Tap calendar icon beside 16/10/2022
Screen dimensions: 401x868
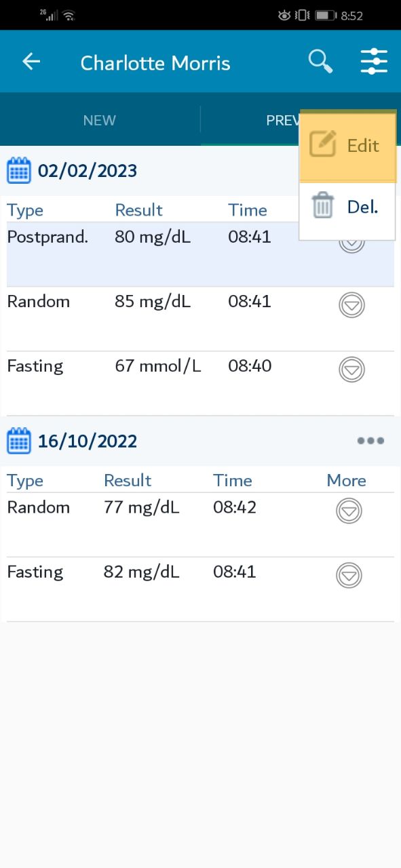tap(19, 441)
